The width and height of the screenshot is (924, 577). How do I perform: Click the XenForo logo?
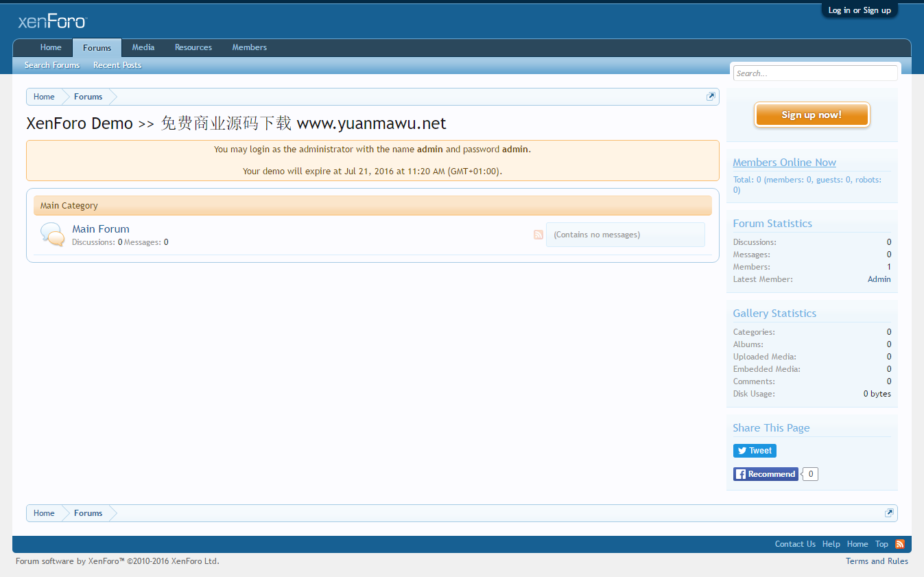coord(52,21)
